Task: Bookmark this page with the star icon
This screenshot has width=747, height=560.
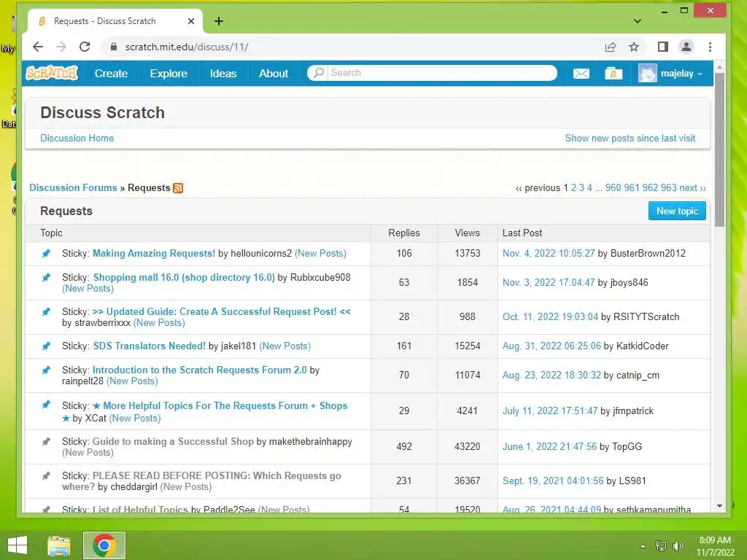Action: tap(634, 47)
